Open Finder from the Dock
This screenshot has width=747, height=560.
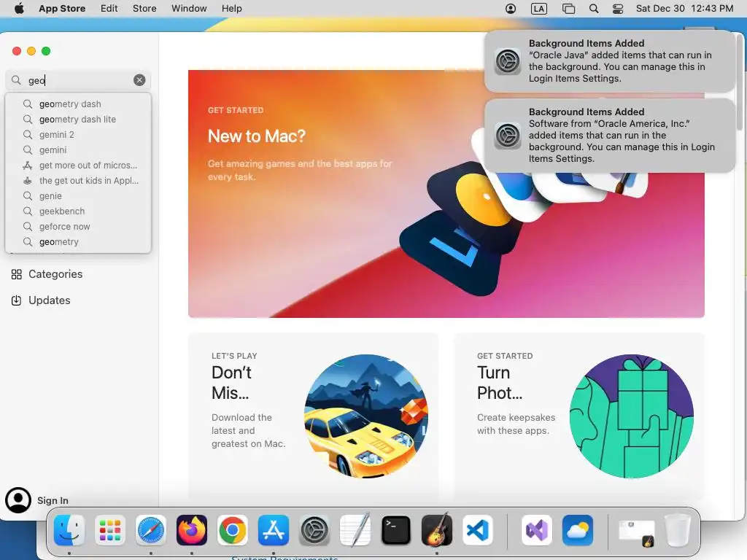[69, 530]
